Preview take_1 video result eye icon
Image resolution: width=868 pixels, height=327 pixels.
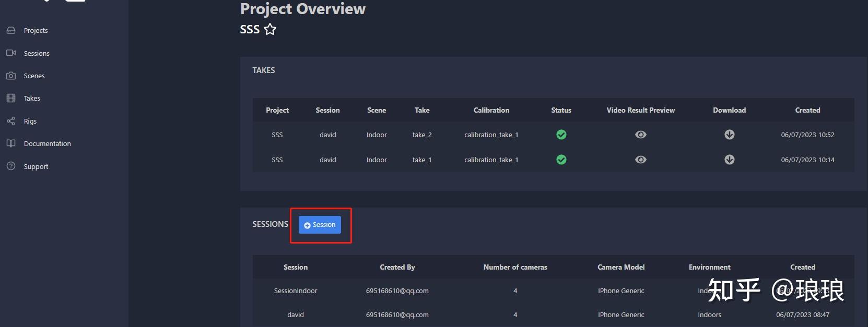point(641,160)
